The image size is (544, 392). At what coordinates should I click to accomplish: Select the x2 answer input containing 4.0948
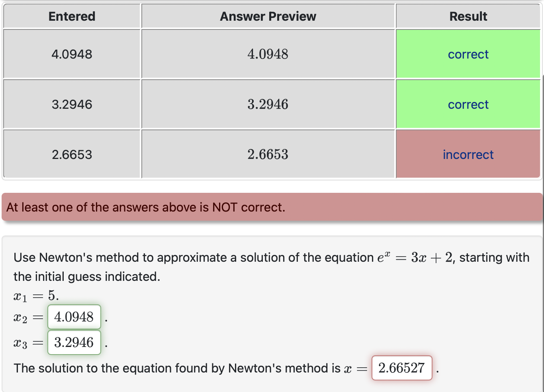pyautogui.click(x=74, y=317)
